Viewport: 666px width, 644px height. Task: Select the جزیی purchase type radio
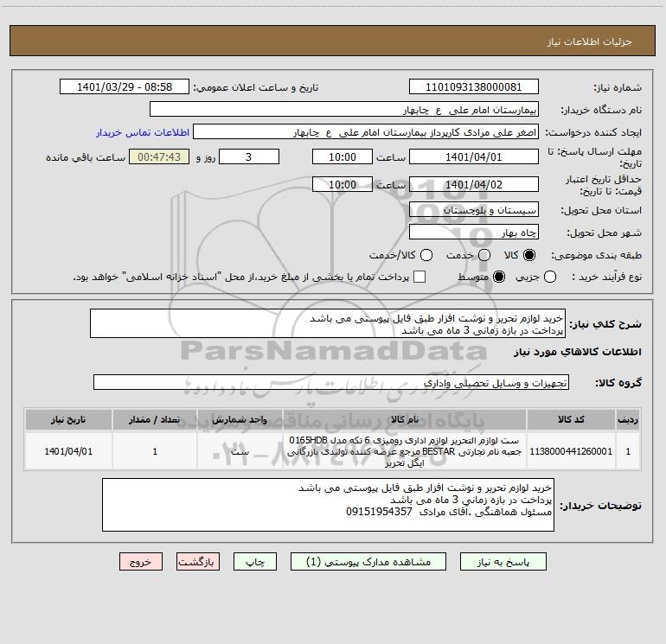point(550,277)
